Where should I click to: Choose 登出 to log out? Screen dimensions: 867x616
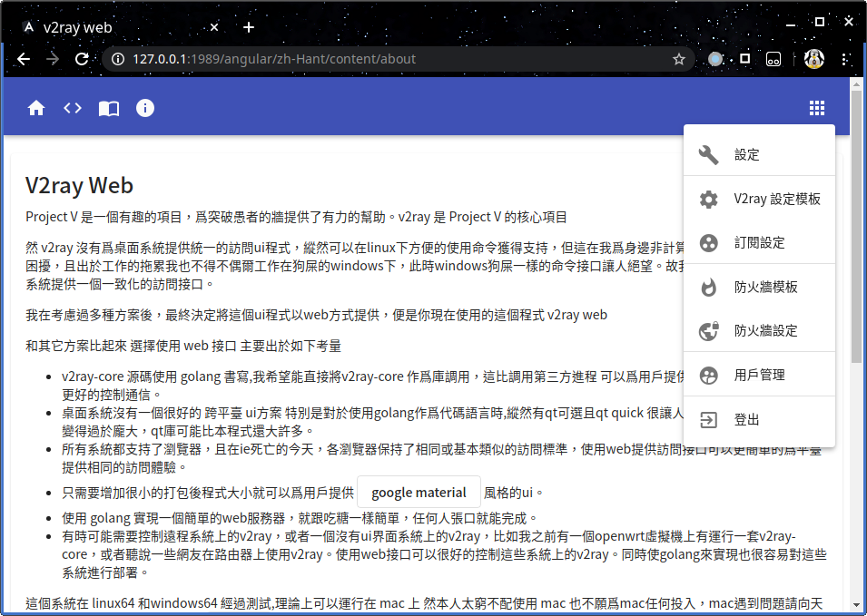click(x=759, y=420)
